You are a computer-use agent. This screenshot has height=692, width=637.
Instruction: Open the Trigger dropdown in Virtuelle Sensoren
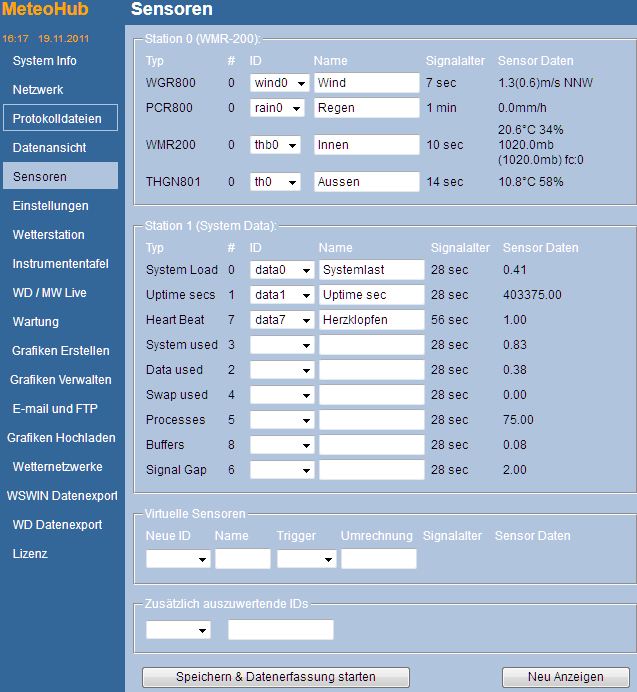[x=306, y=560]
